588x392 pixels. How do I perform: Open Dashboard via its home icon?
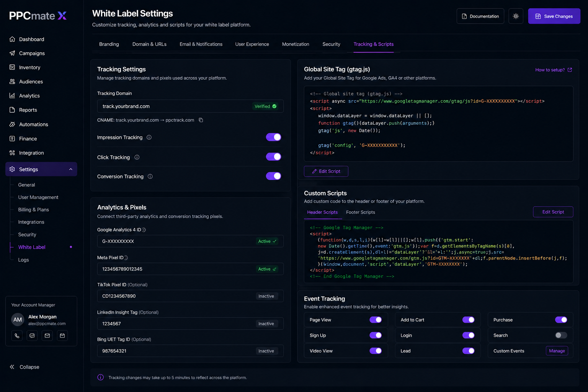[x=12, y=39]
